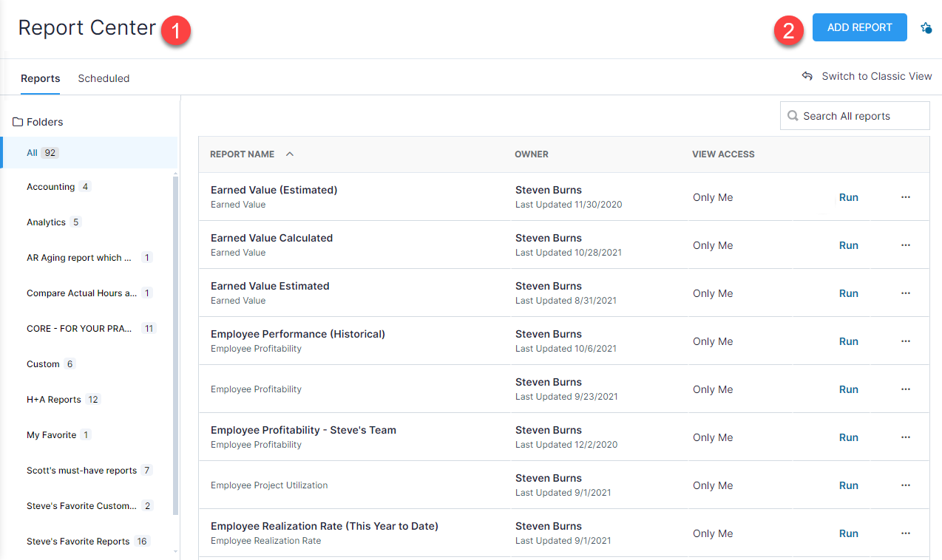Select the Accounting folder
This screenshot has width=942, height=560.
50,187
